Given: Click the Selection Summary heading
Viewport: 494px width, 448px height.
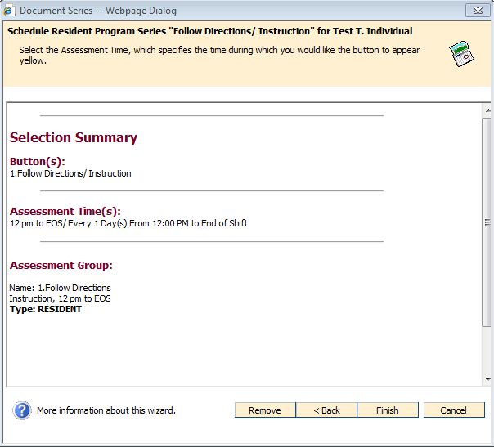Looking at the screenshot, I should pos(74,137).
